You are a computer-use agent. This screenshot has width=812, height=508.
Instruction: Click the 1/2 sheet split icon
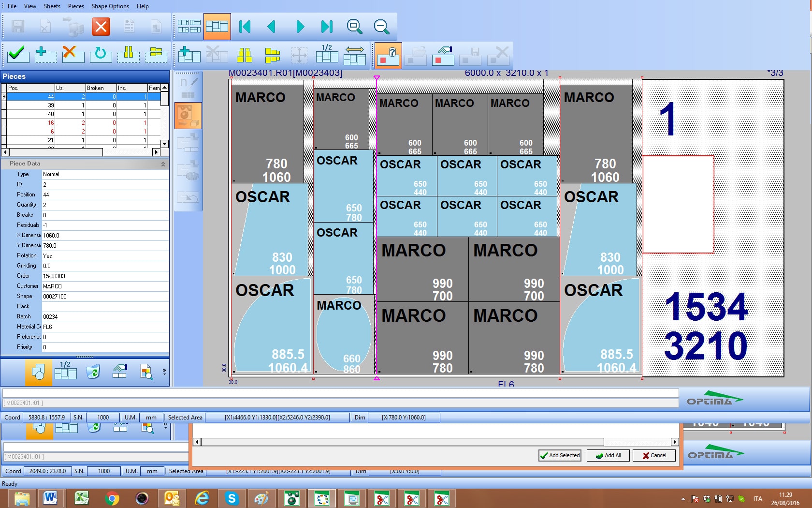[327, 54]
